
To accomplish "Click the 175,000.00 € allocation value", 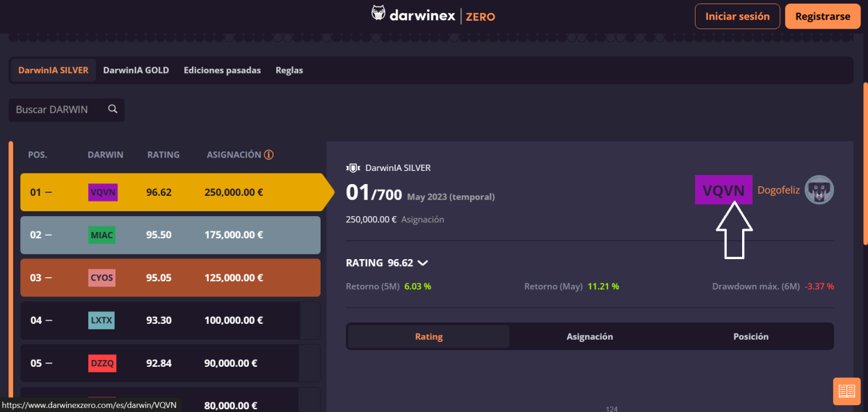I will 234,236.
